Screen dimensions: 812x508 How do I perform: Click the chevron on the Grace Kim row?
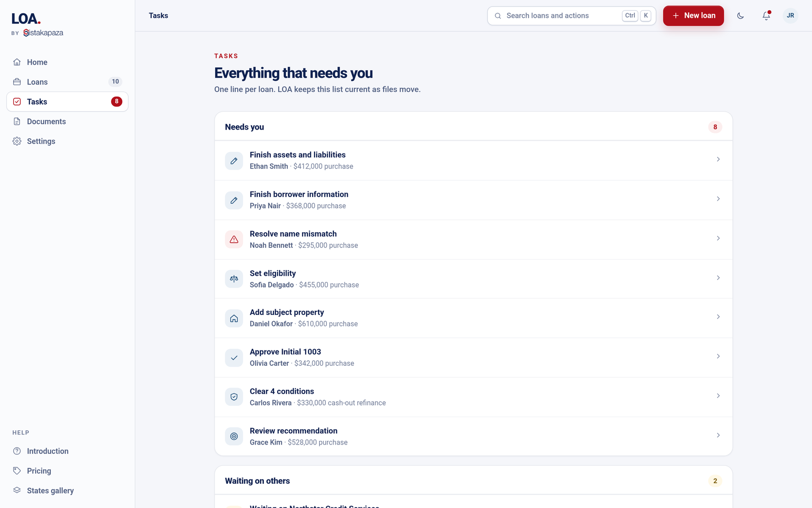tap(718, 435)
